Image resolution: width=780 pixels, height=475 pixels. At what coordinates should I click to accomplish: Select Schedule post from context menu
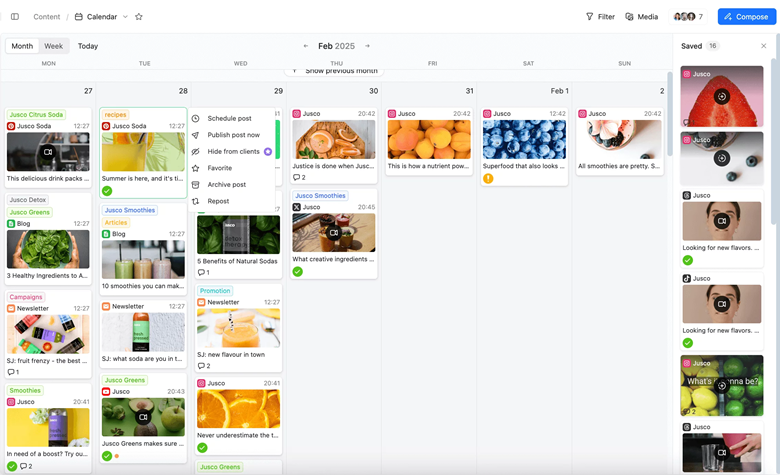click(229, 119)
